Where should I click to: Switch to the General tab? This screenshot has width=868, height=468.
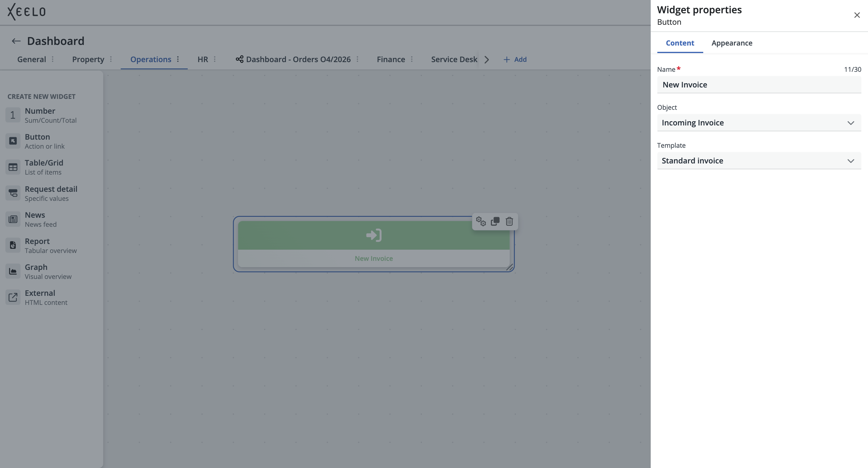point(32,59)
